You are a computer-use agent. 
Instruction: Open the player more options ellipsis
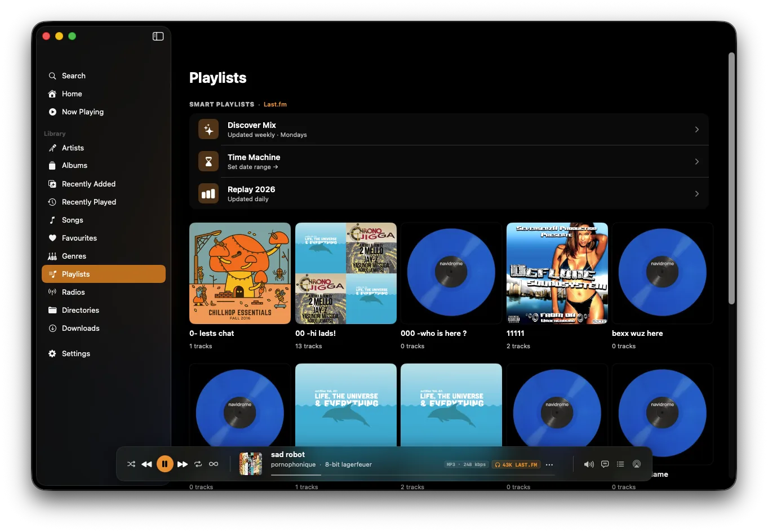(x=549, y=465)
